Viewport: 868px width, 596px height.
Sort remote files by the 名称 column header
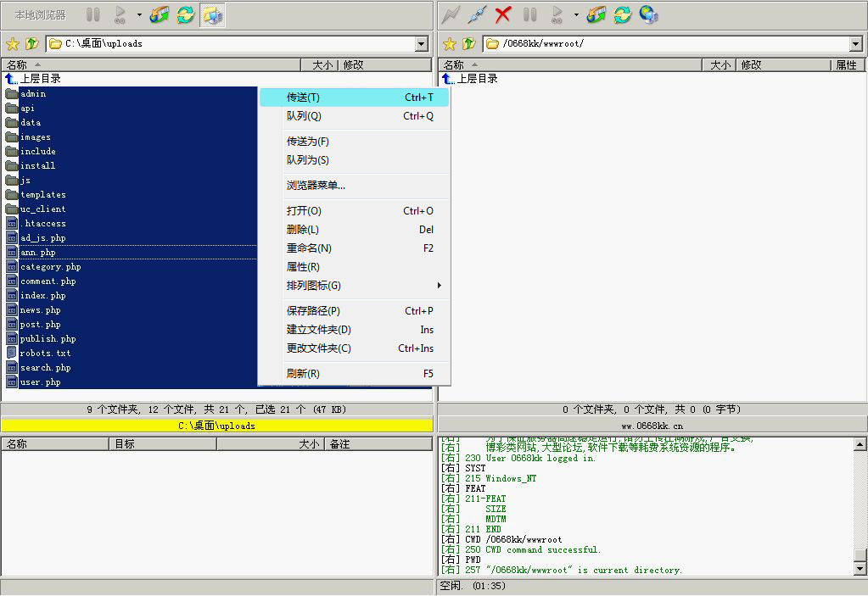tap(570, 64)
